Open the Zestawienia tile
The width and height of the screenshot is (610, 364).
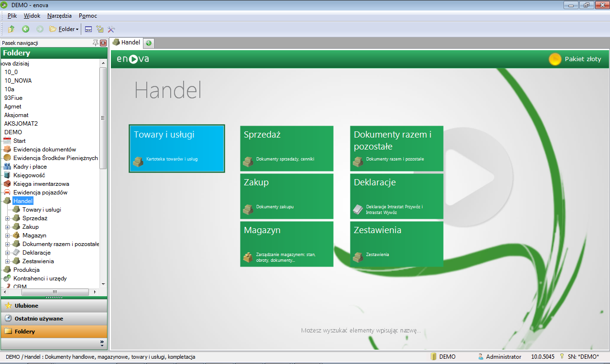(397, 244)
